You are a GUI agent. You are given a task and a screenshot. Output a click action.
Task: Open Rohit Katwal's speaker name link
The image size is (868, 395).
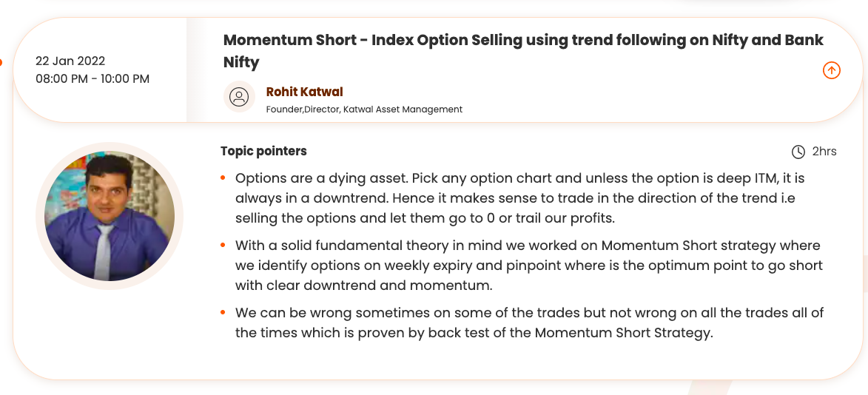tap(304, 92)
